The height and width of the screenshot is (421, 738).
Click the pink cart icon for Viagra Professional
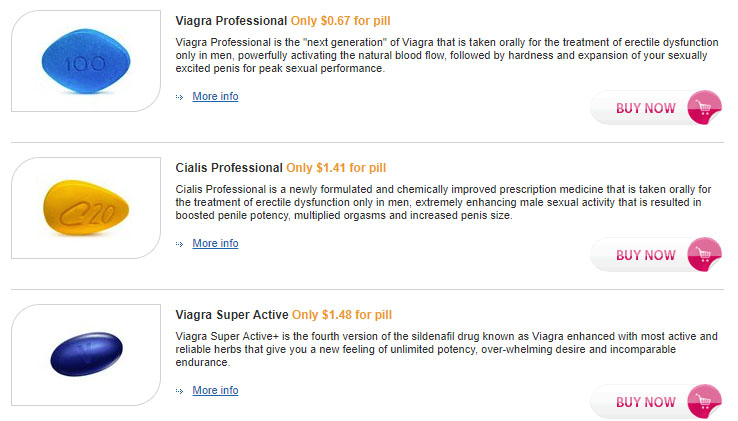point(705,107)
